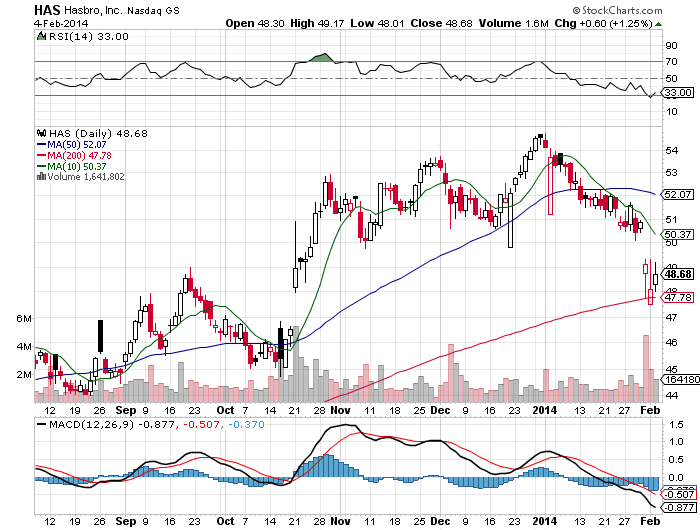Click the RSI(14) 33.00 label
Screen dimensions: 700x530
click(x=88, y=37)
